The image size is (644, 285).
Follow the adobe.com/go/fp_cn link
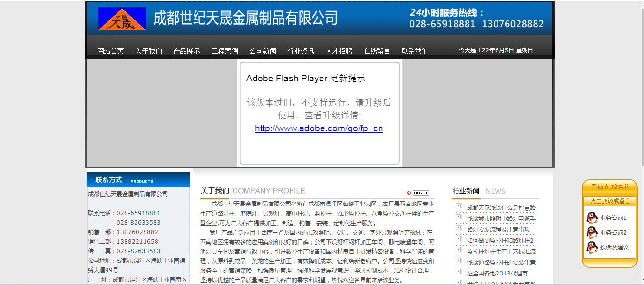pyautogui.click(x=319, y=128)
